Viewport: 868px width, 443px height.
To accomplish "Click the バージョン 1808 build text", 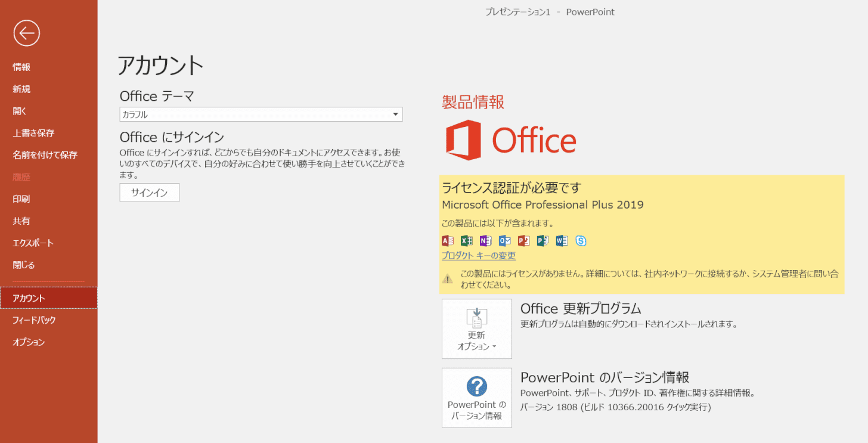I will coord(616,407).
